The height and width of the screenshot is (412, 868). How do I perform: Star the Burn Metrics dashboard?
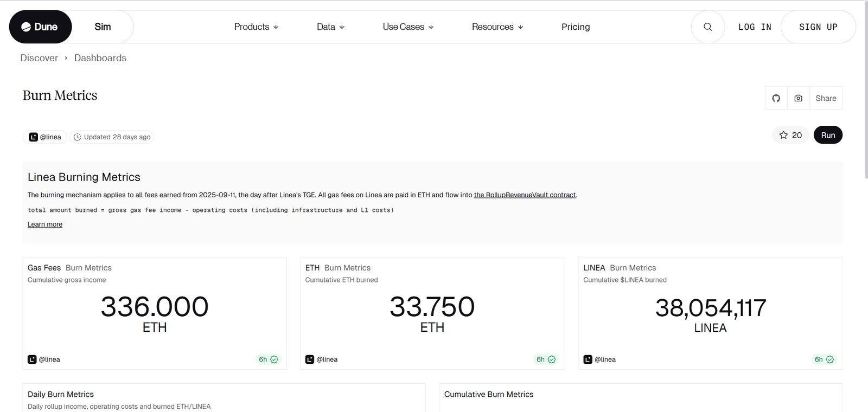[x=790, y=135]
